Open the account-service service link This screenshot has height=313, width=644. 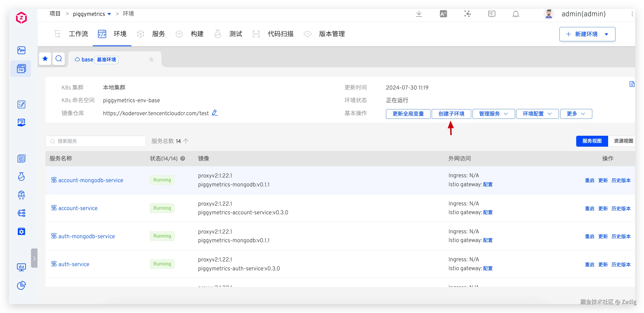coord(78,208)
